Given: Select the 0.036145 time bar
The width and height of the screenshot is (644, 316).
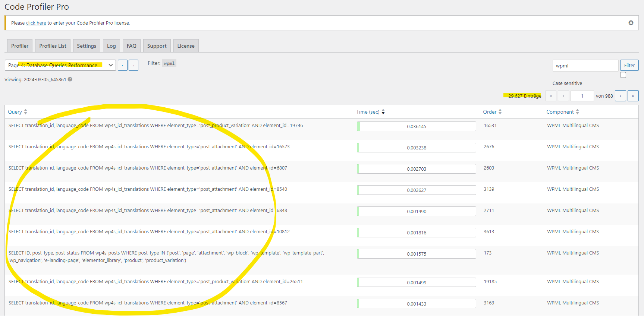Looking at the screenshot, I should 417,126.
